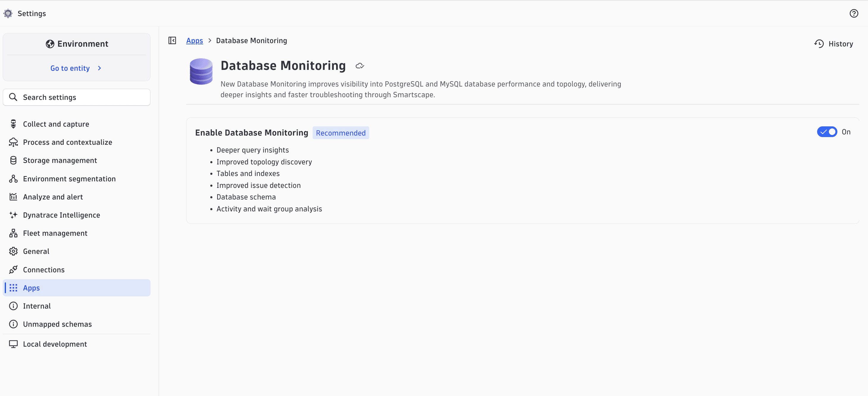This screenshot has width=868, height=396.
Task: Click the Fleet management hierarchy icon
Action: (13, 233)
